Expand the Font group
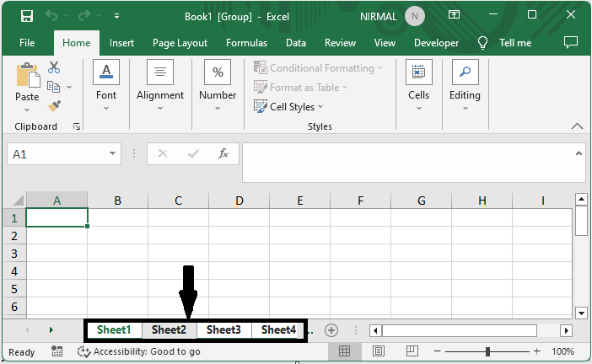592x364 pixels. 106,86
